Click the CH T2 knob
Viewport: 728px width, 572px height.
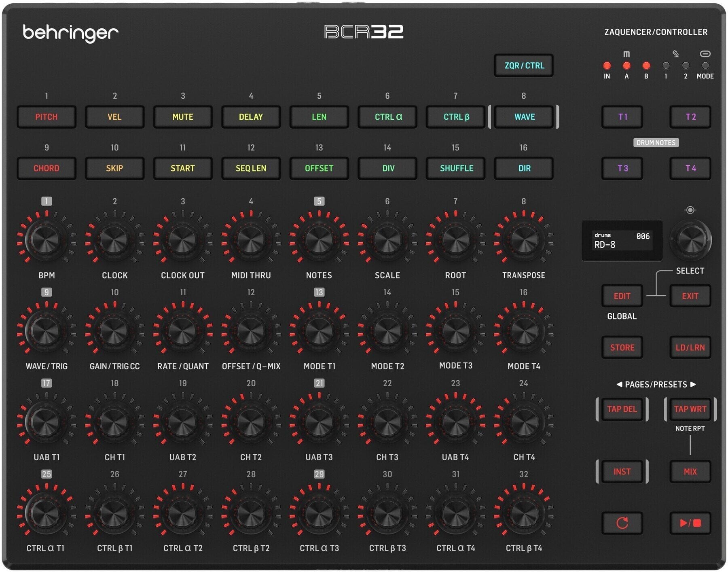click(250, 422)
